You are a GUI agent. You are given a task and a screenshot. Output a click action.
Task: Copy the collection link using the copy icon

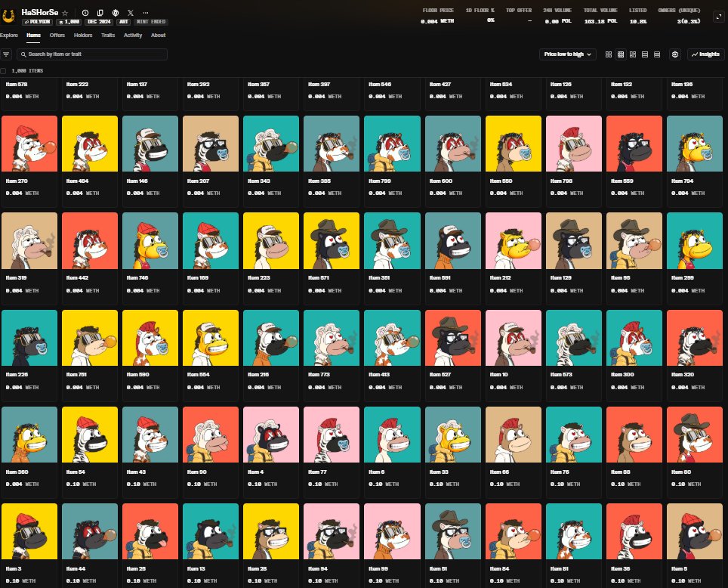pos(100,13)
